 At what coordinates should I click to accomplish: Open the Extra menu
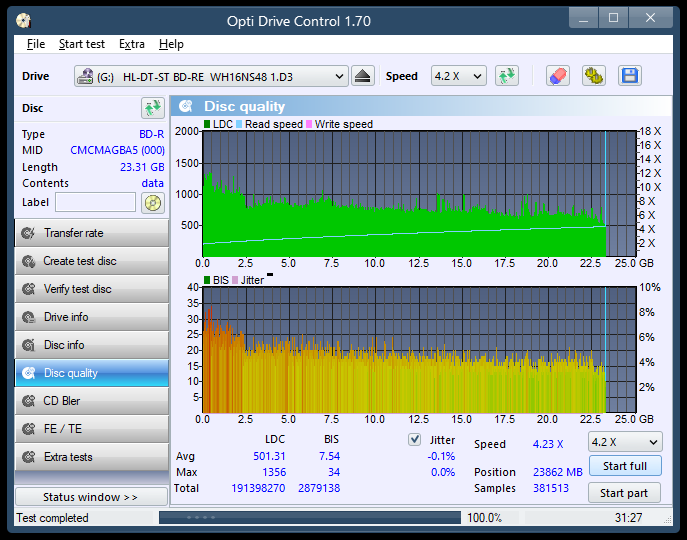click(x=131, y=44)
